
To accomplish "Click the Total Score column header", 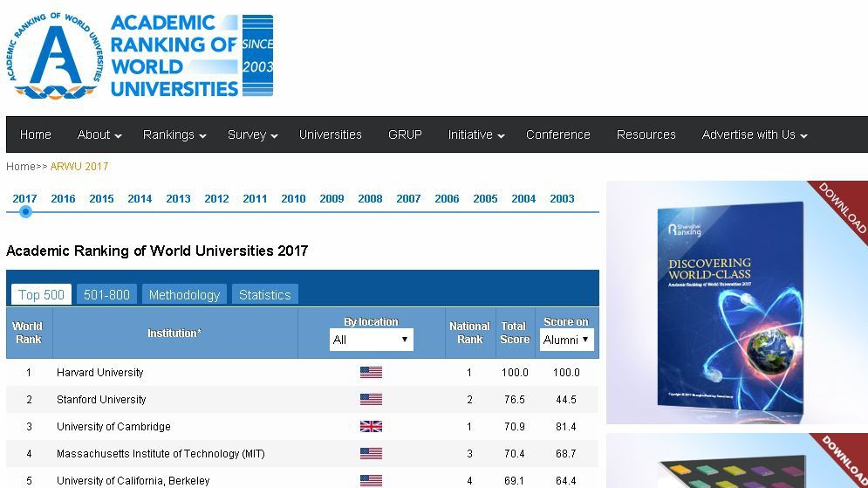I will pyautogui.click(x=515, y=333).
